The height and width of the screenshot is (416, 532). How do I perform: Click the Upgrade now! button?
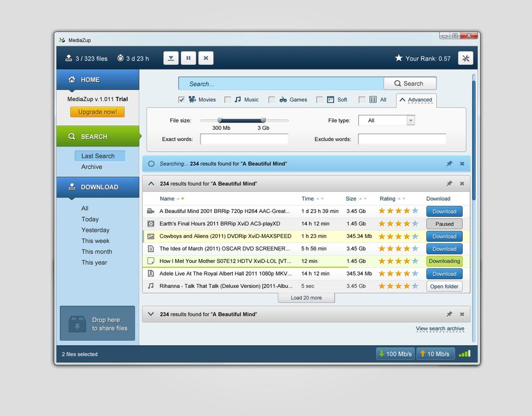(x=98, y=111)
